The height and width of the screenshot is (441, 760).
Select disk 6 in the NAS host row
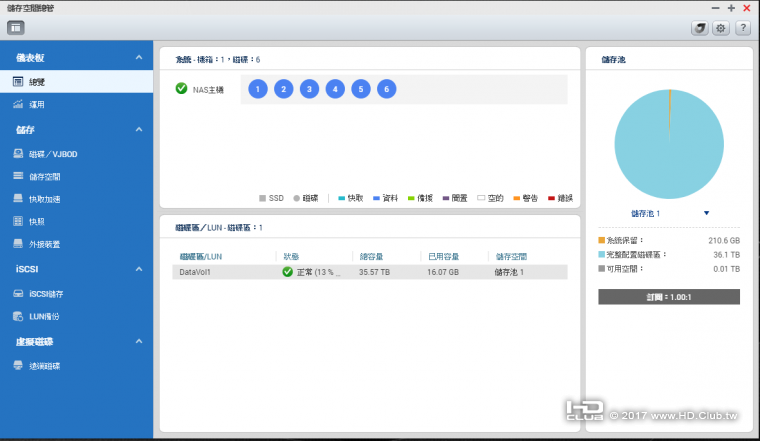[387, 89]
